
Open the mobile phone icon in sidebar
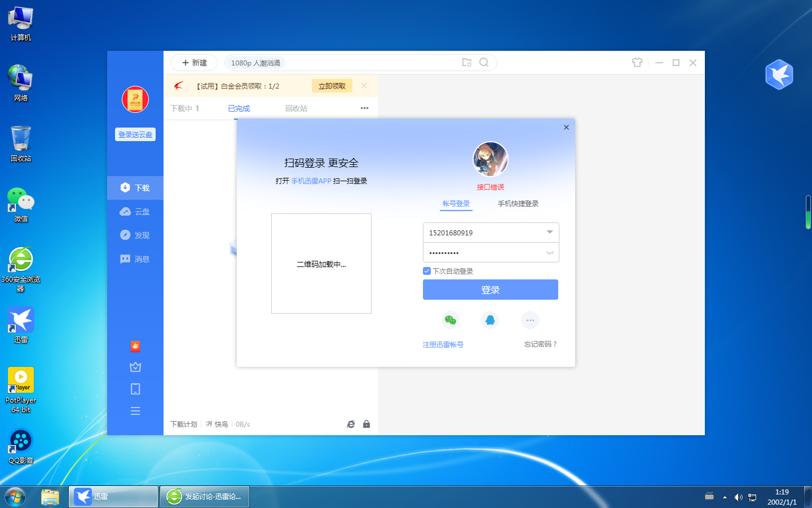tap(135, 388)
